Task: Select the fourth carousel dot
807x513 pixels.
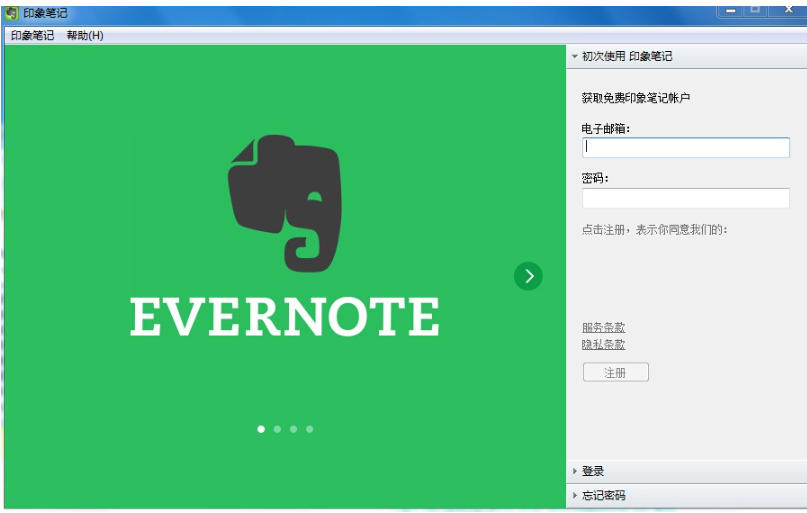Action: click(309, 429)
